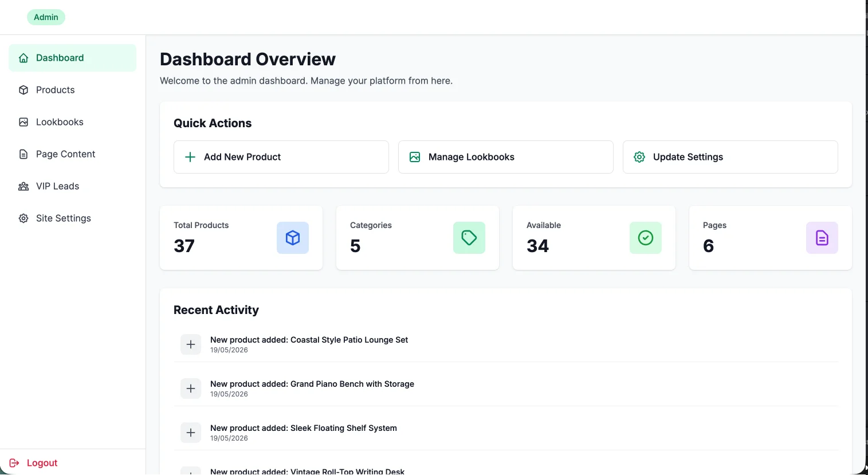This screenshot has width=868, height=475.
Task: Click the Manage Lookbooks button
Action: pos(506,157)
